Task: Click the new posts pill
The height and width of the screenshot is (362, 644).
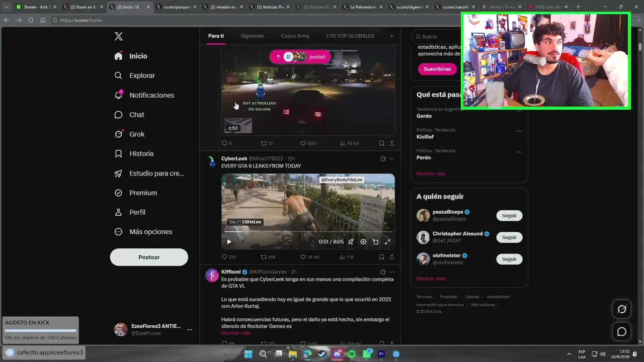Action: click(300, 57)
